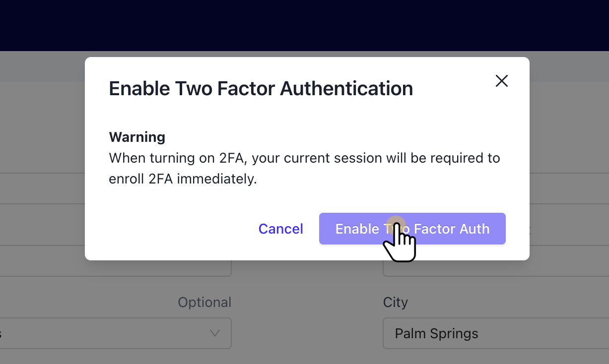Click the City field label

point(395,303)
